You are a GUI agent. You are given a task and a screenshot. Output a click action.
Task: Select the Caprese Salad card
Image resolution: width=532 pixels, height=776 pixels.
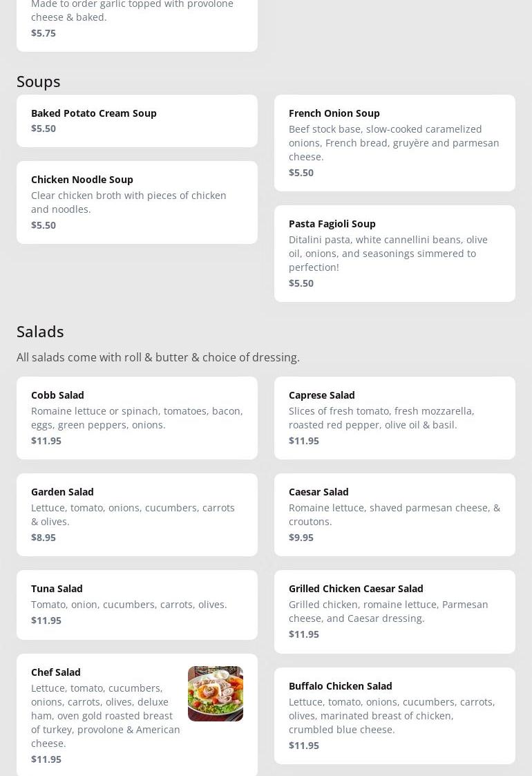[x=395, y=418]
